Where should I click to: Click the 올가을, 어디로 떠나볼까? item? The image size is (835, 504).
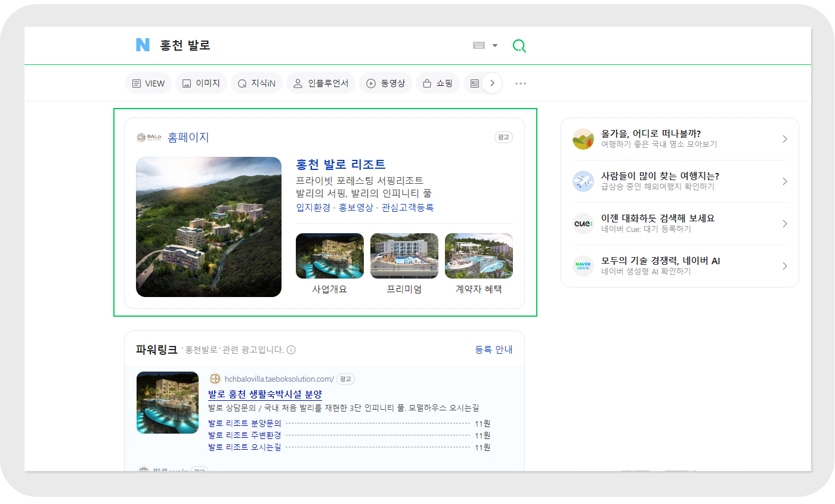point(680,139)
